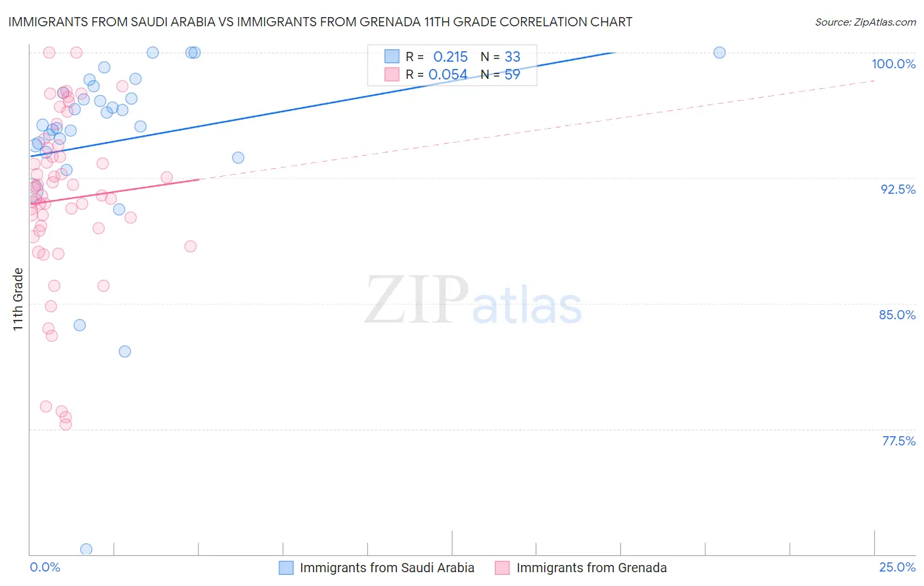This screenshot has width=924, height=586.
Task: Click the pink Grenada legend swatch at bottom
Action: coord(502,568)
